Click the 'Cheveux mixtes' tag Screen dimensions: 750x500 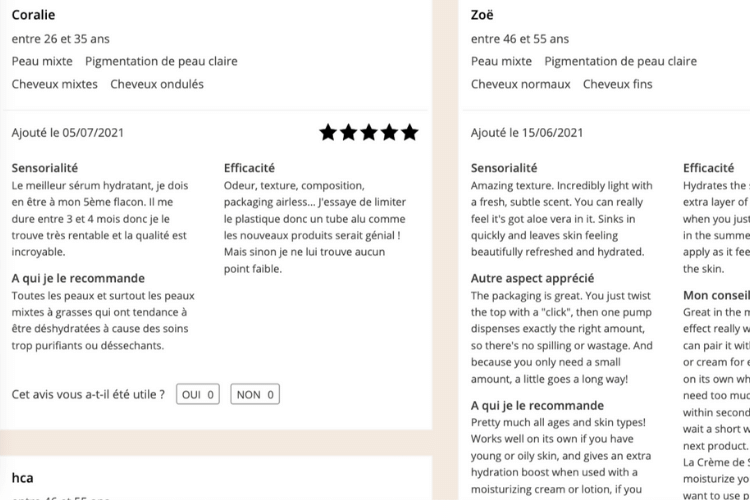(55, 84)
